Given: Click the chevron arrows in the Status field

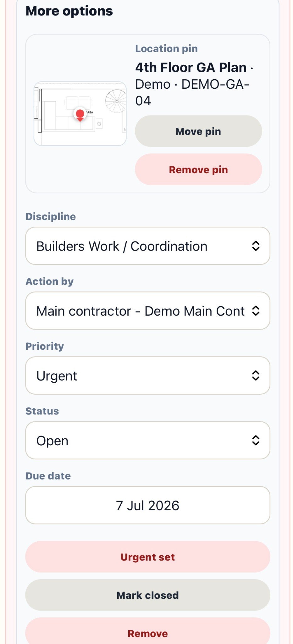Looking at the screenshot, I should pos(256,440).
